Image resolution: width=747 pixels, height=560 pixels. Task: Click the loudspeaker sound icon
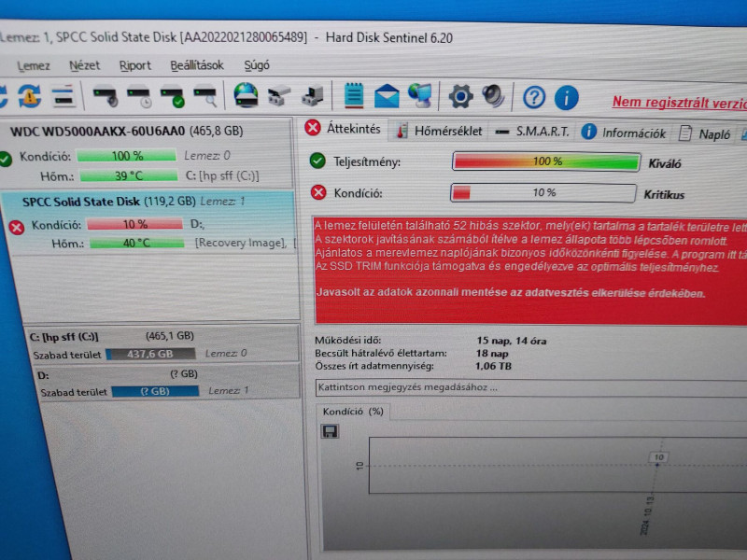[493, 96]
